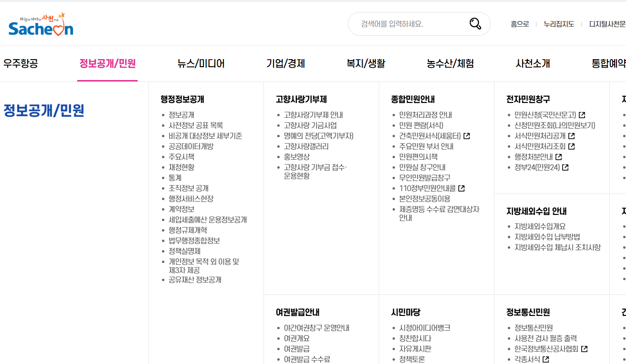This screenshot has width=626, height=364.
Task: Open the 전자민원창구 section heading
Action: 528,100
